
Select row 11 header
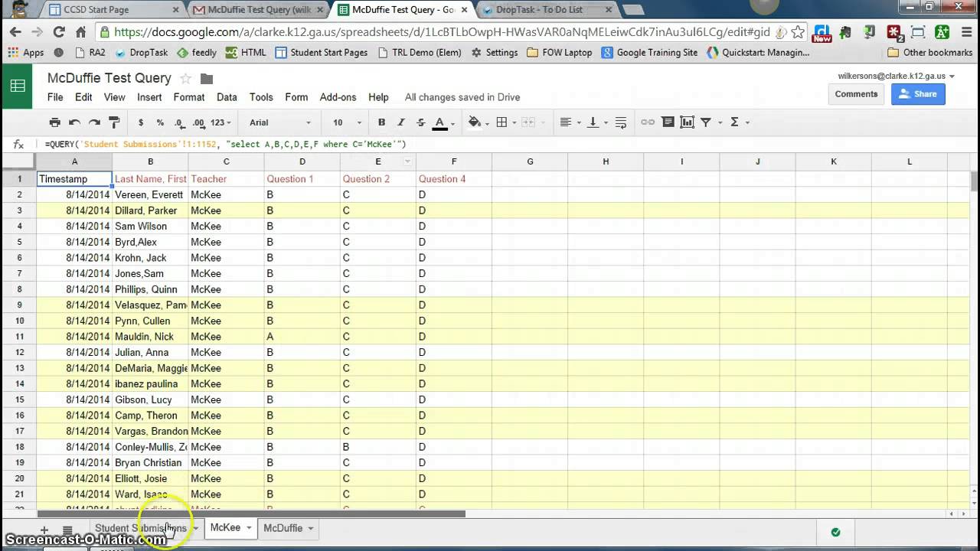[19, 337]
